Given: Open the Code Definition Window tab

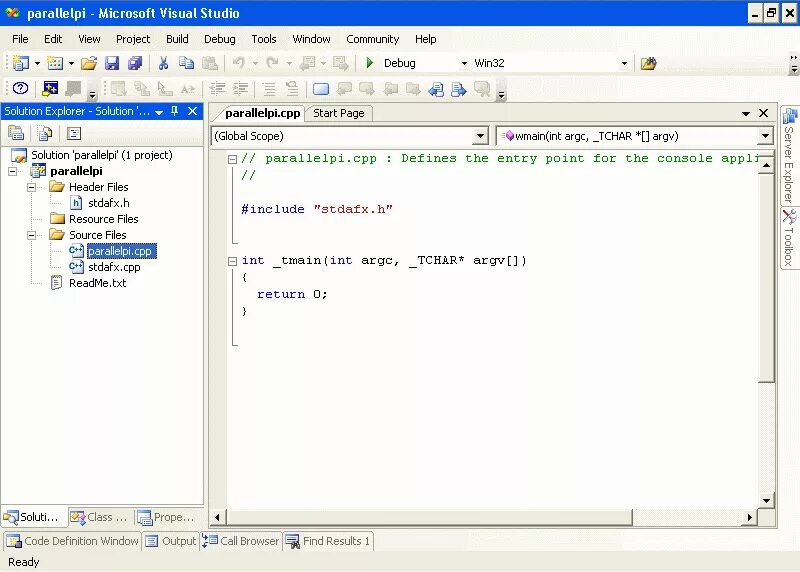Looking at the screenshot, I should (72, 541).
